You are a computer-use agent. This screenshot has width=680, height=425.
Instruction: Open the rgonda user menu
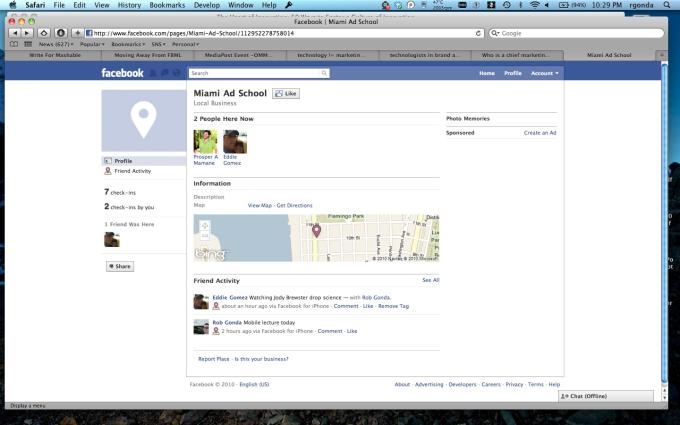point(641,5)
